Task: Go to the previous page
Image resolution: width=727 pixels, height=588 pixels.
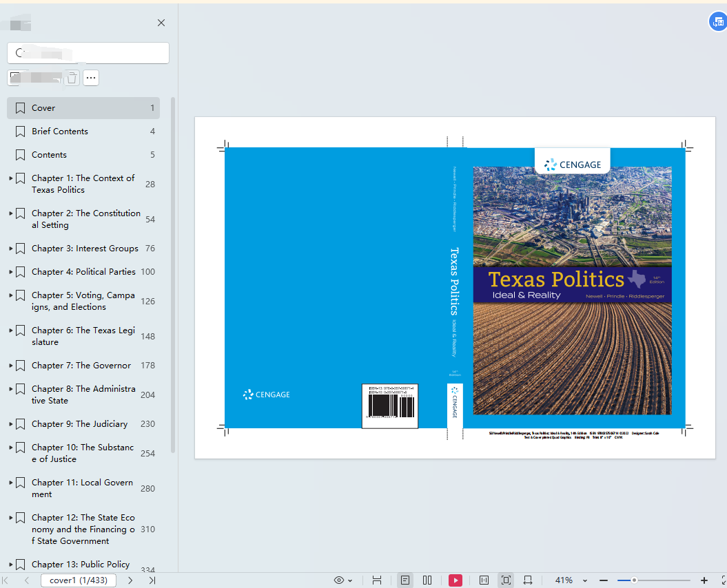Action: (27, 580)
